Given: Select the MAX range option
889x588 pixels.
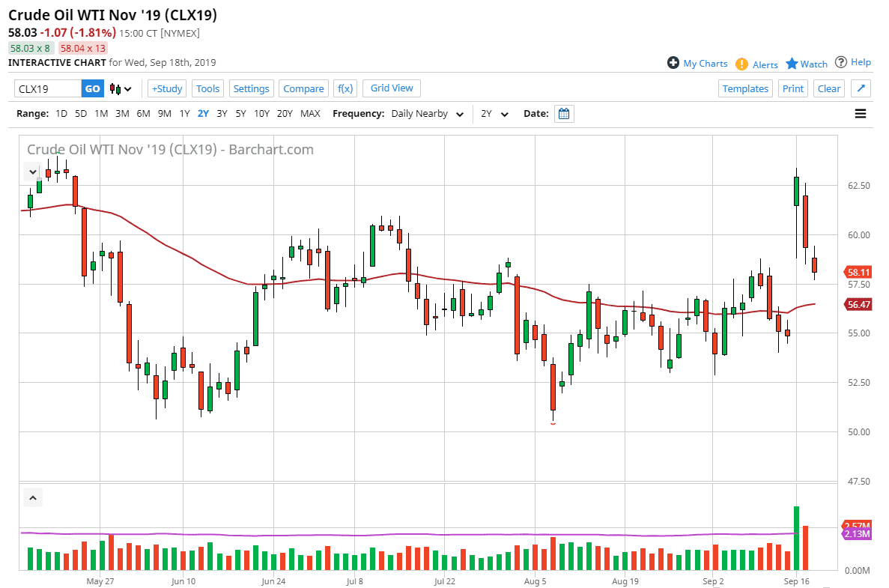Looking at the screenshot, I should click(x=310, y=113).
